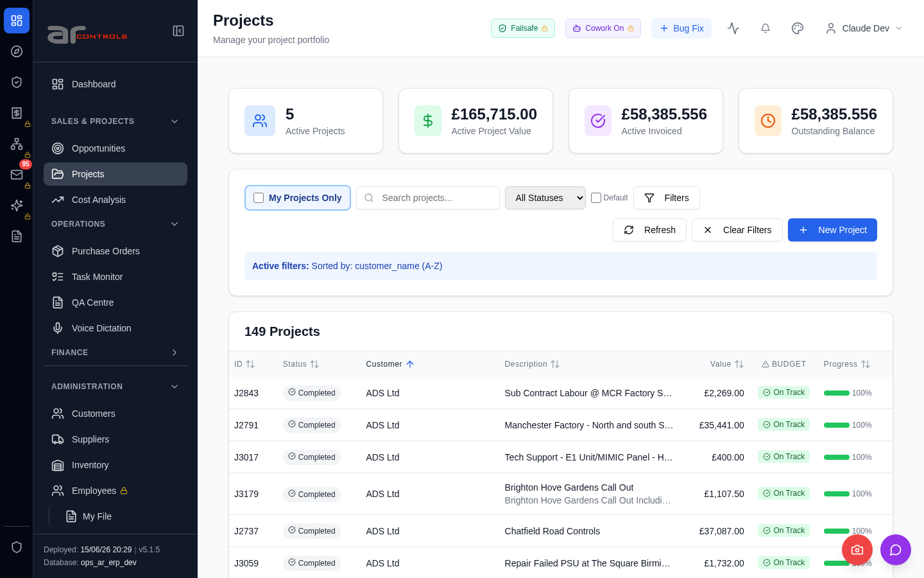Open the Claude Dev user menu
924x578 pixels.
[x=864, y=28]
